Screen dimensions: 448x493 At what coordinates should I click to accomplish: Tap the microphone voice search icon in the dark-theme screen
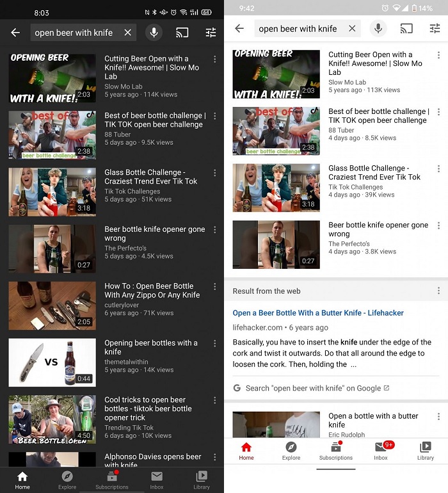coord(154,33)
